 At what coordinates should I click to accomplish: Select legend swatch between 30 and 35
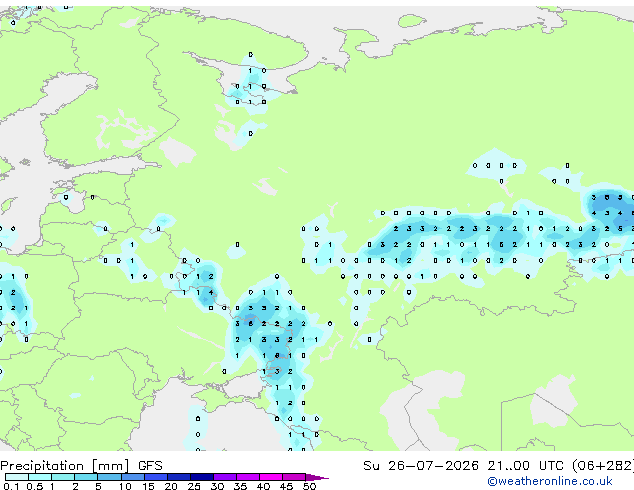225,477
